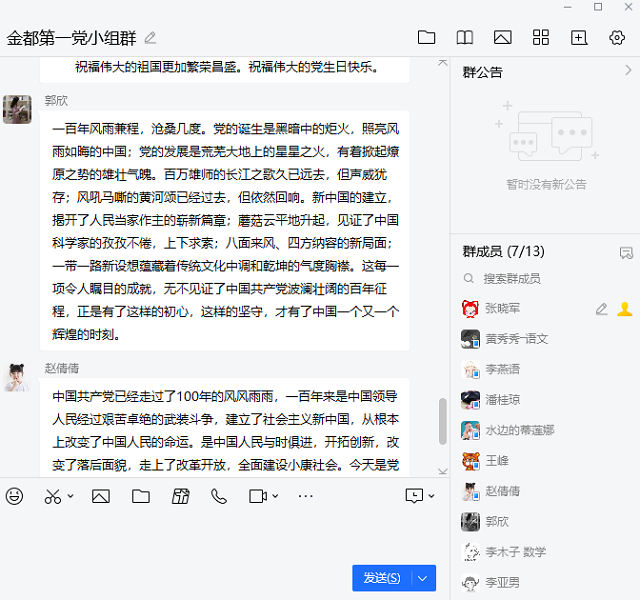Expand screenshot options dropdown arrow
Image resolution: width=640 pixels, height=600 pixels.
coord(71,497)
